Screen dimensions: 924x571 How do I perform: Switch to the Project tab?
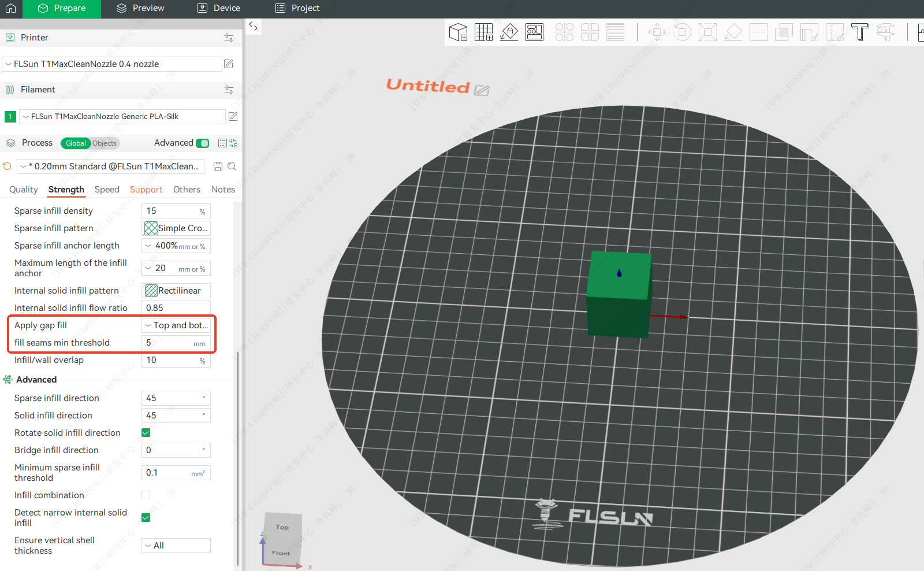click(x=297, y=8)
